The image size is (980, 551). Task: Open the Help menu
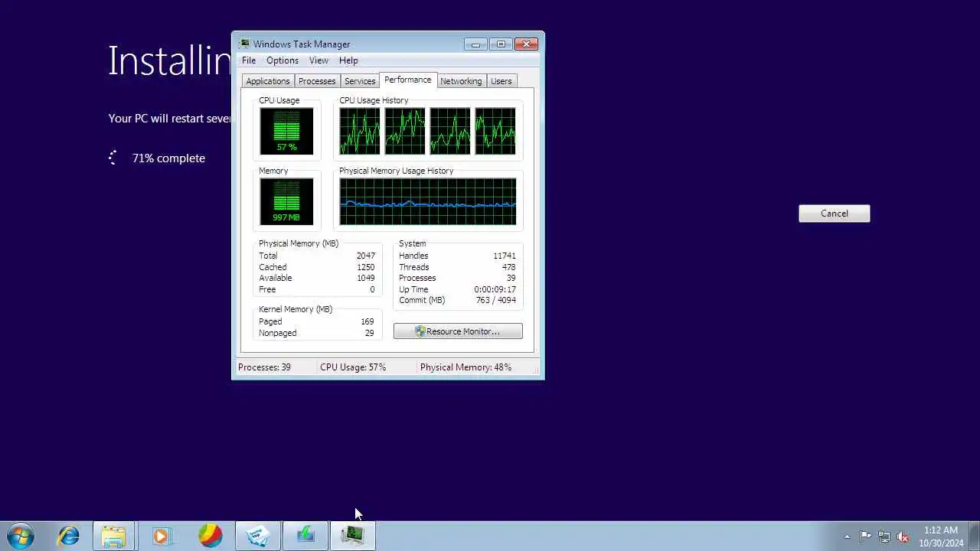click(x=348, y=60)
